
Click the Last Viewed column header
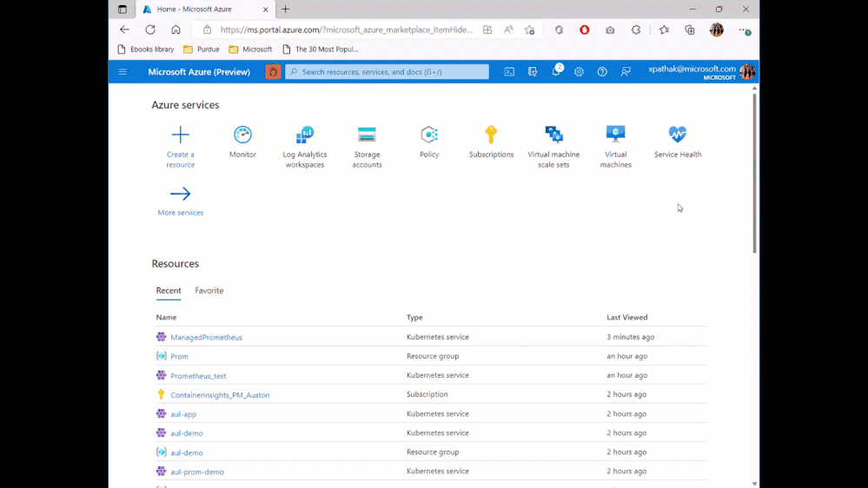pyautogui.click(x=626, y=317)
